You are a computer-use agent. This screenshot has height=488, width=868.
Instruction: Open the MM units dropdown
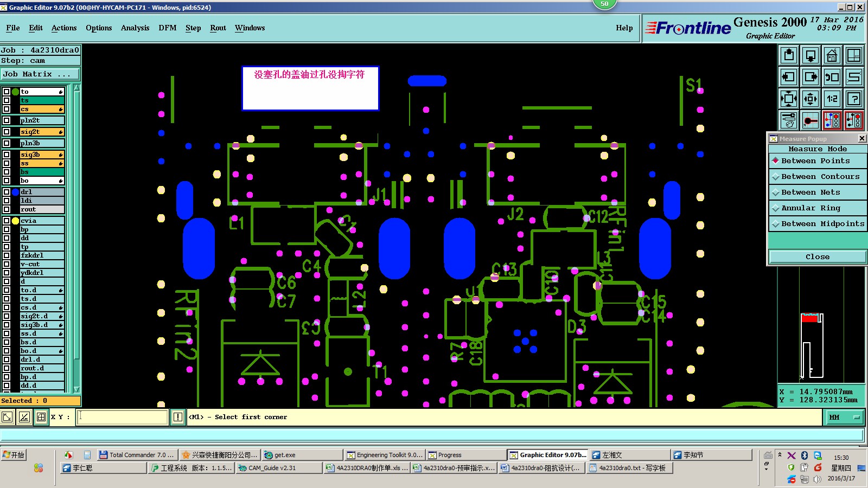coord(844,417)
